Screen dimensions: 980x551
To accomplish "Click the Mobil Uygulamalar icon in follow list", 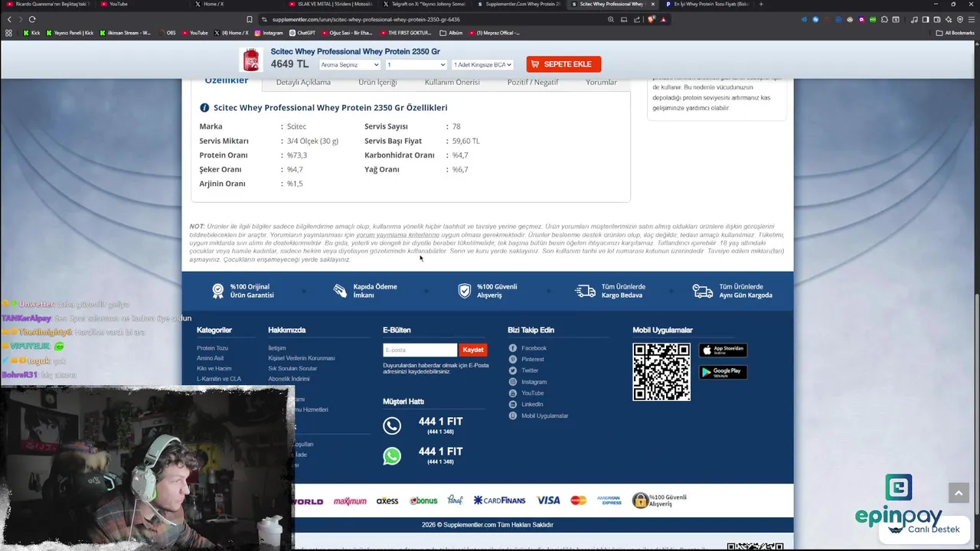I will (513, 416).
